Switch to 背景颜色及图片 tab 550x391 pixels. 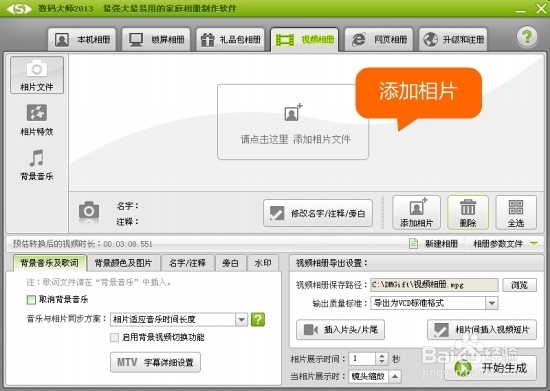click(x=123, y=263)
